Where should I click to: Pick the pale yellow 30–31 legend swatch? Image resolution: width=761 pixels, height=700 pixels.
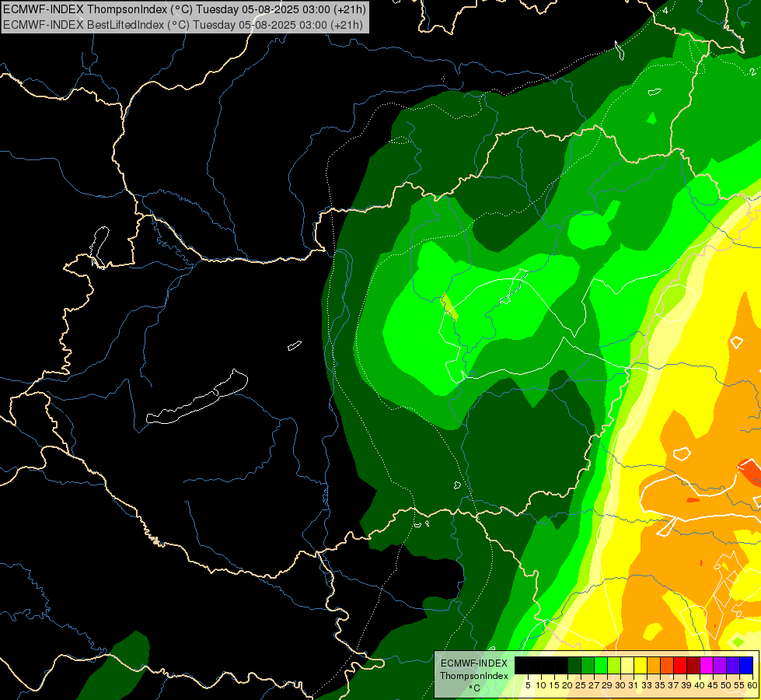(627, 666)
